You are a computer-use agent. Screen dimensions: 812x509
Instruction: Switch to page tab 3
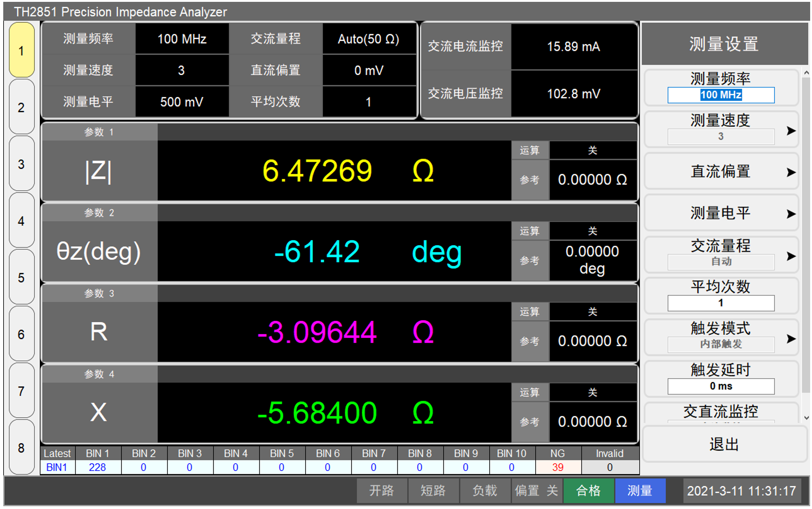(x=21, y=165)
